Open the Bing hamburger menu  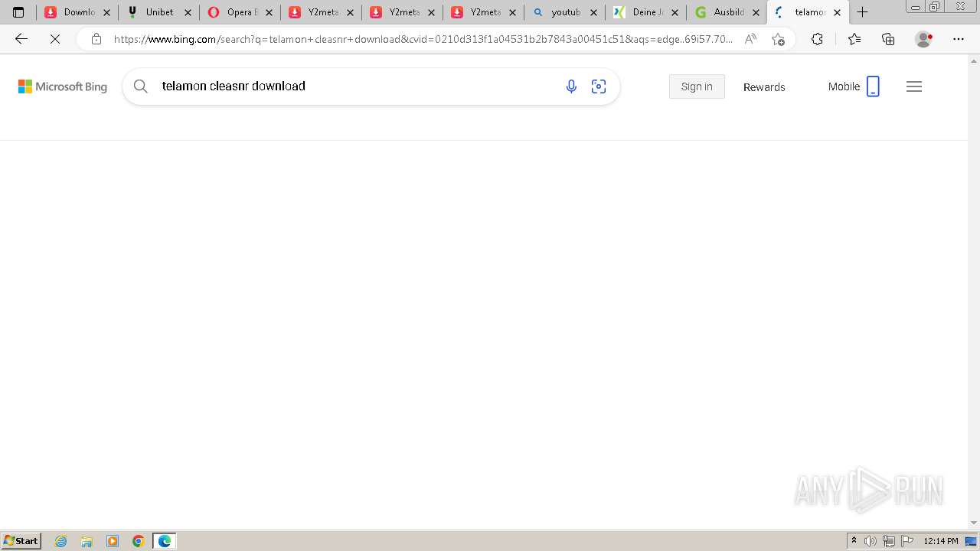pos(914,86)
